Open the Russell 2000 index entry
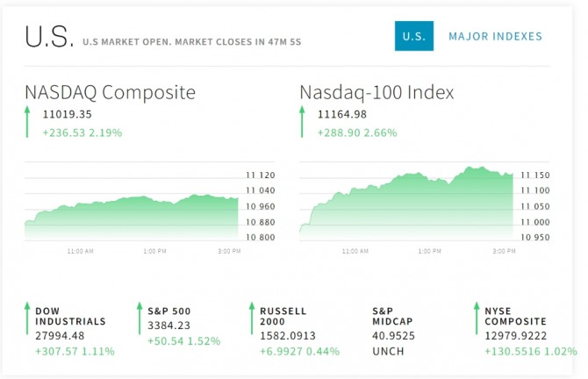This screenshot has height=379, width=588. pyautogui.click(x=283, y=316)
